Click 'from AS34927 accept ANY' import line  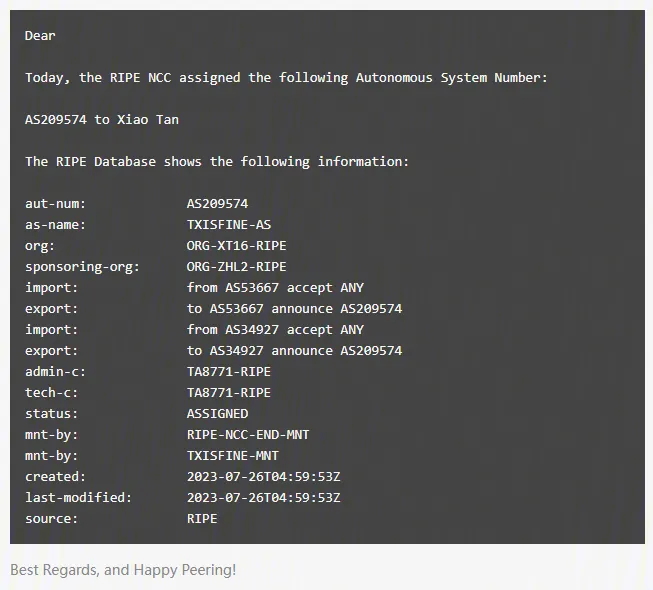click(275, 330)
